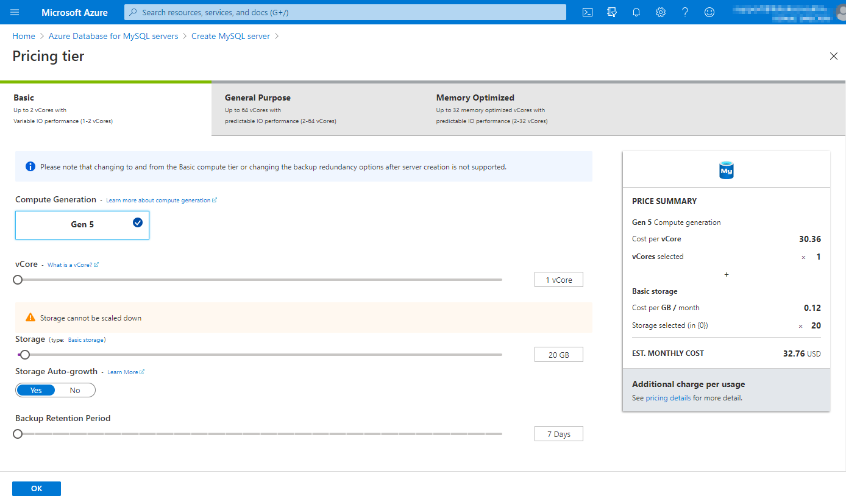Open portal settings gear
The width and height of the screenshot is (846, 504).
pyautogui.click(x=661, y=12)
